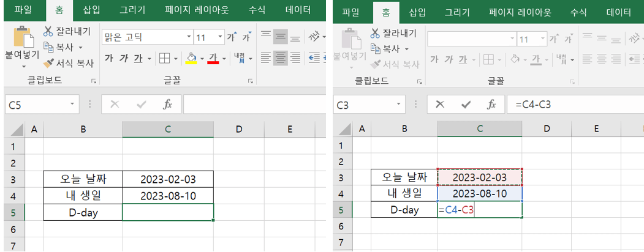Switch to 수식 tab in right window
Image resolution: width=644 pixels, height=252 pixels.
(578, 12)
